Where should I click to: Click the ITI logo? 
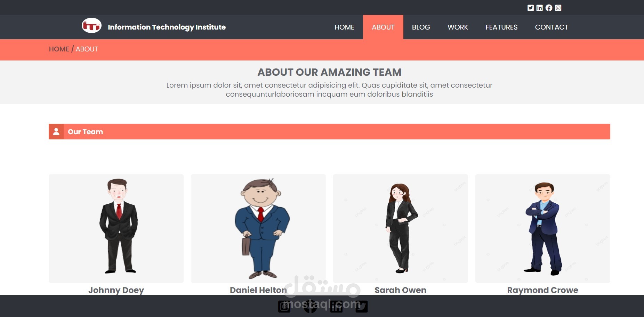(91, 25)
